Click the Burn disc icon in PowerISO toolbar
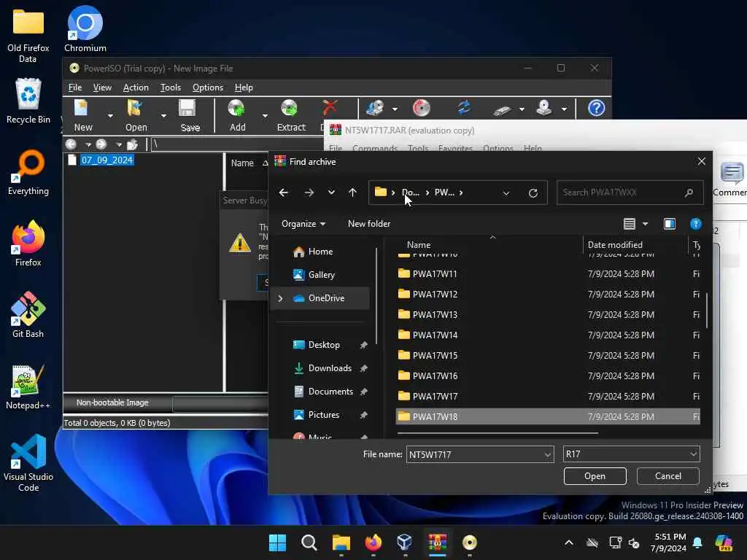Image resolution: width=747 pixels, height=560 pixels. coord(421,108)
